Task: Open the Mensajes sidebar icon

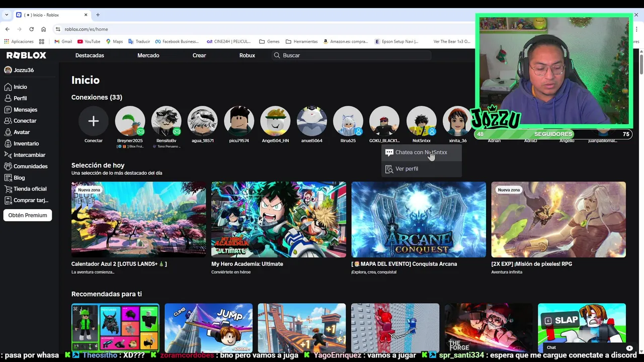Action: click(x=8, y=110)
